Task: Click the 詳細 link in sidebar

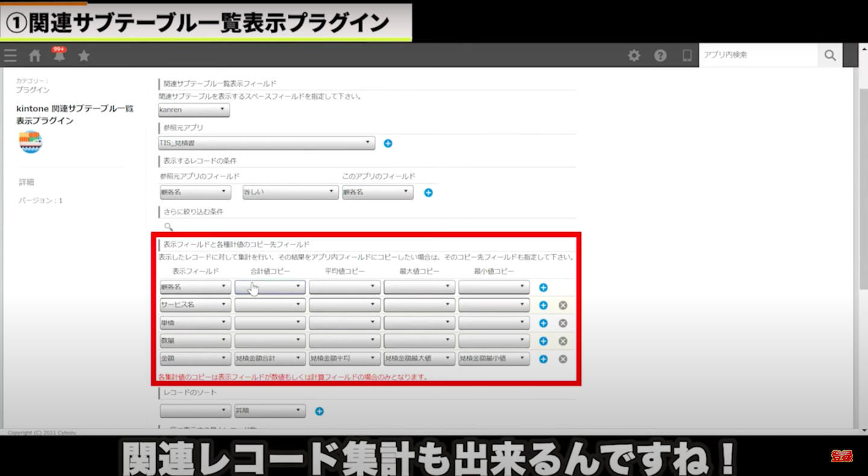Action: (27, 182)
